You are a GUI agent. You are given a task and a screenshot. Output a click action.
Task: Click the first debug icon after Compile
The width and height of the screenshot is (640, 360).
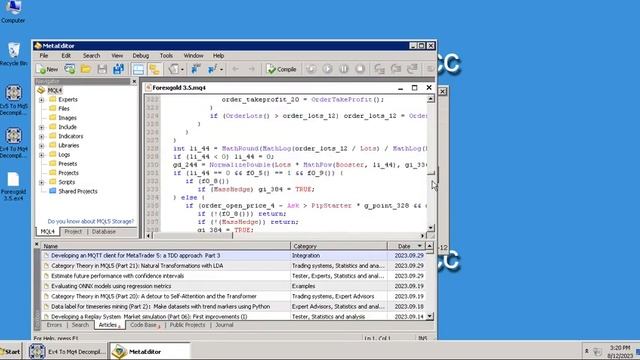point(311,69)
